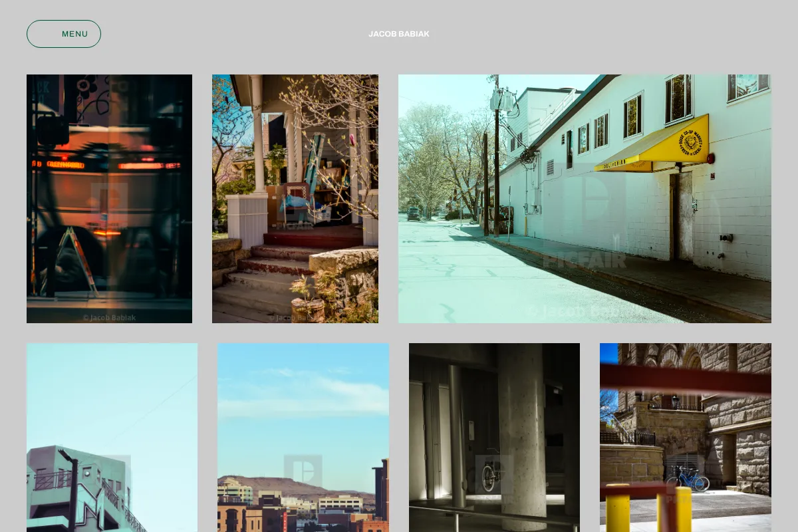
Task: View the city skyline with hills photo
Action: tap(303, 438)
